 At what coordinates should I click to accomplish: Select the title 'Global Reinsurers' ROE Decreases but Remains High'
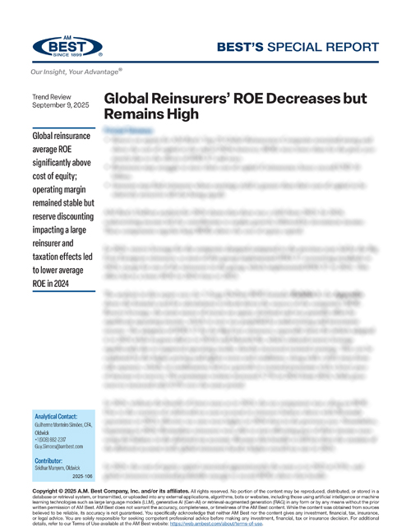click(x=235, y=106)
